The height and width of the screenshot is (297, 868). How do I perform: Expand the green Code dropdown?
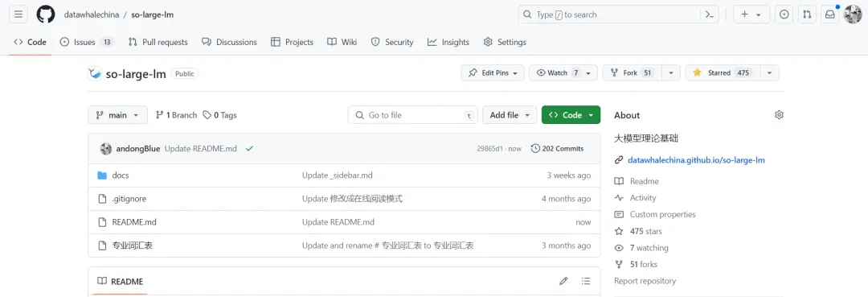(x=571, y=115)
